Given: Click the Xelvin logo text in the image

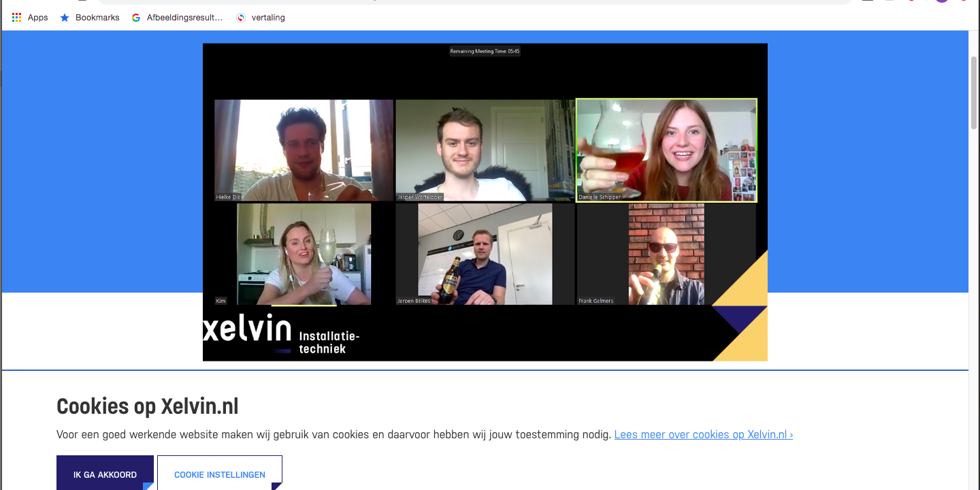Looking at the screenshot, I should point(247,328).
